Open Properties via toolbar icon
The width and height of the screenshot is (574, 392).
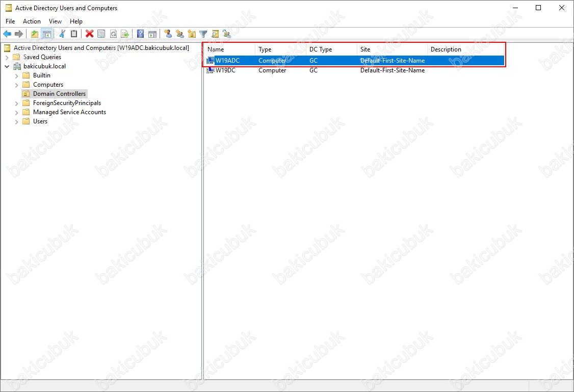tap(101, 34)
